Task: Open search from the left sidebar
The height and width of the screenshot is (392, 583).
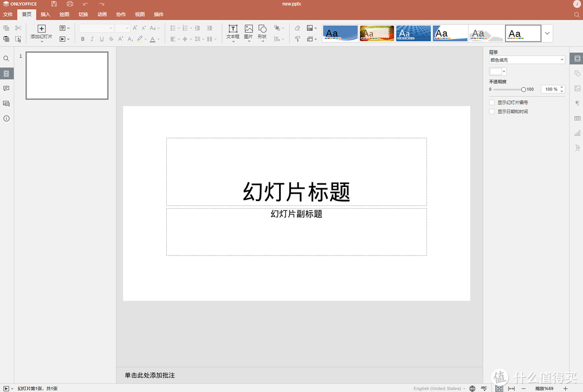Action: coord(6,58)
